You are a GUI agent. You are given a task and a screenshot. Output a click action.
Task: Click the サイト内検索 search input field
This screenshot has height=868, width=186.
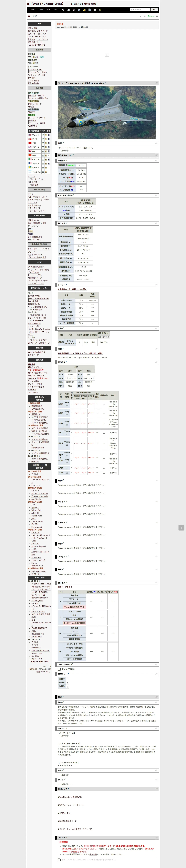pos(140,10)
